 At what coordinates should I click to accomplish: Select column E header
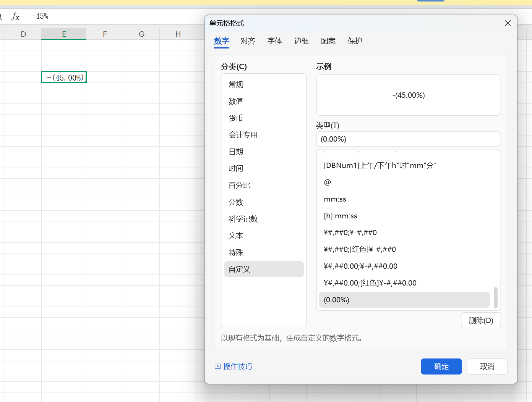(x=64, y=34)
